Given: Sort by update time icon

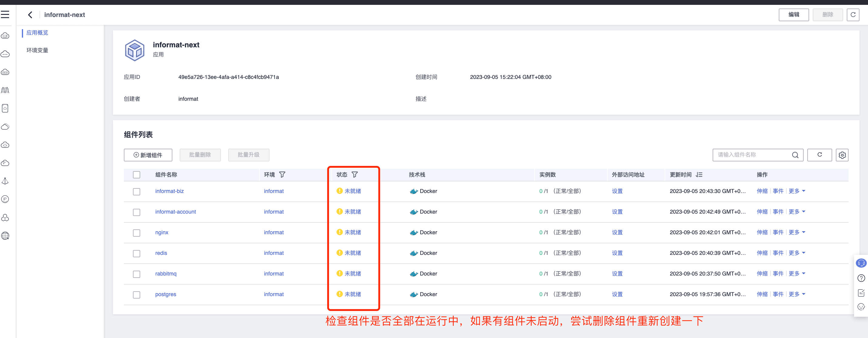Looking at the screenshot, I should (x=699, y=174).
